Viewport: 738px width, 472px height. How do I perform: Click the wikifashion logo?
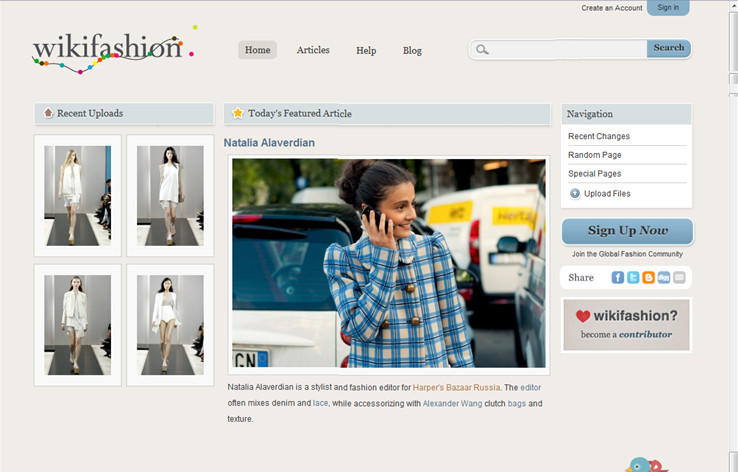pos(108,50)
